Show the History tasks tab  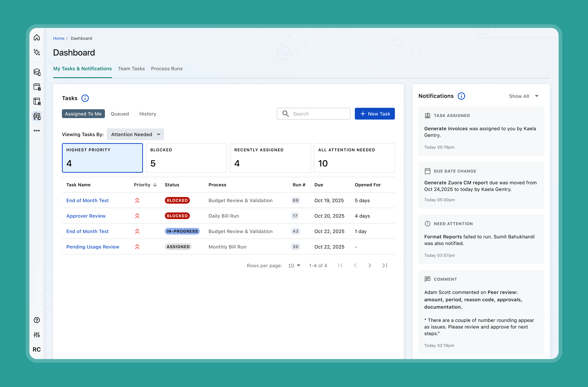tap(148, 114)
